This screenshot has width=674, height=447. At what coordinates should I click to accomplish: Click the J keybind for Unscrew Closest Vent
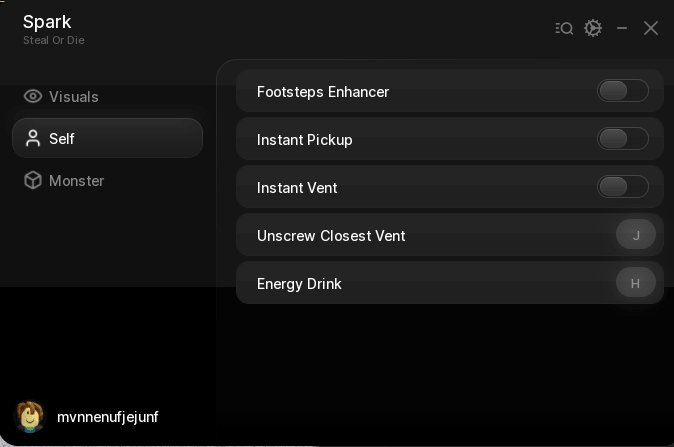tap(636, 235)
